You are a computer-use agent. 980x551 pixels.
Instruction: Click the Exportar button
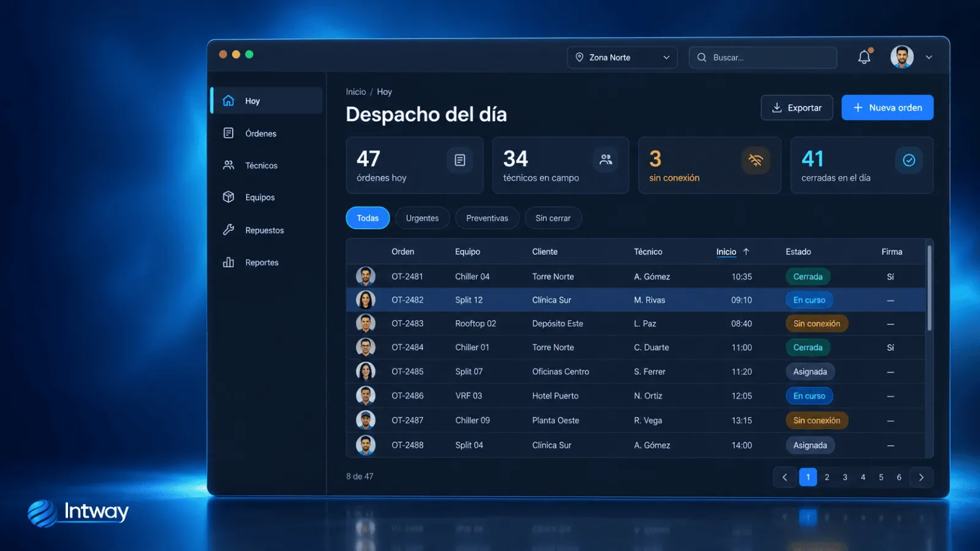pyautogui.click(x=796, y=107)
